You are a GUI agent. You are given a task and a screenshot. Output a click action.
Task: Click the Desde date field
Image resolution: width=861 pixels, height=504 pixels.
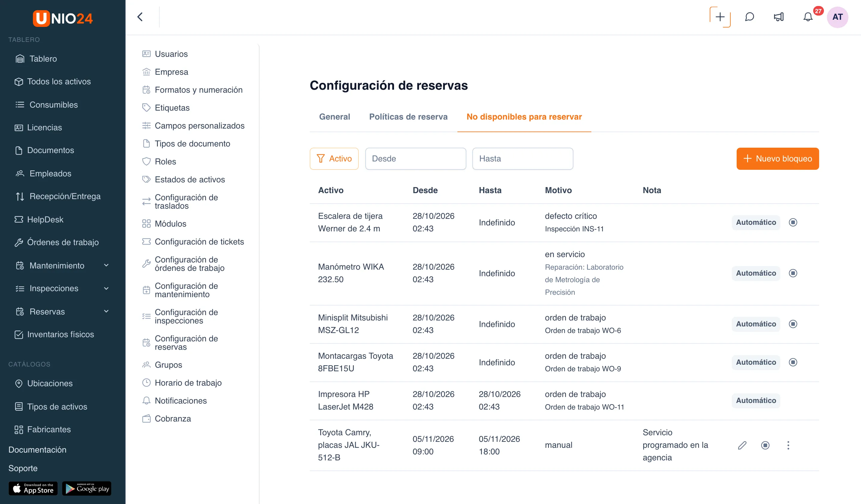tap(416, 158)
